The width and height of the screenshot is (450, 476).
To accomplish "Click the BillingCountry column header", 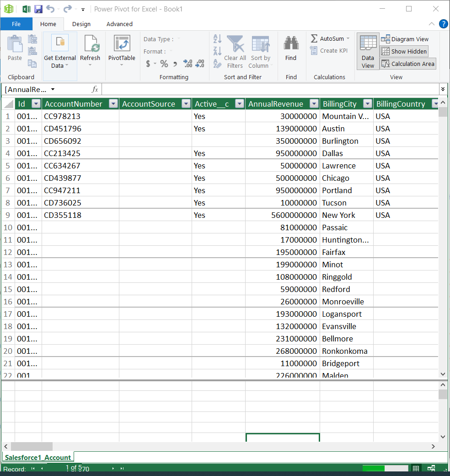I will tap(401, 104).
